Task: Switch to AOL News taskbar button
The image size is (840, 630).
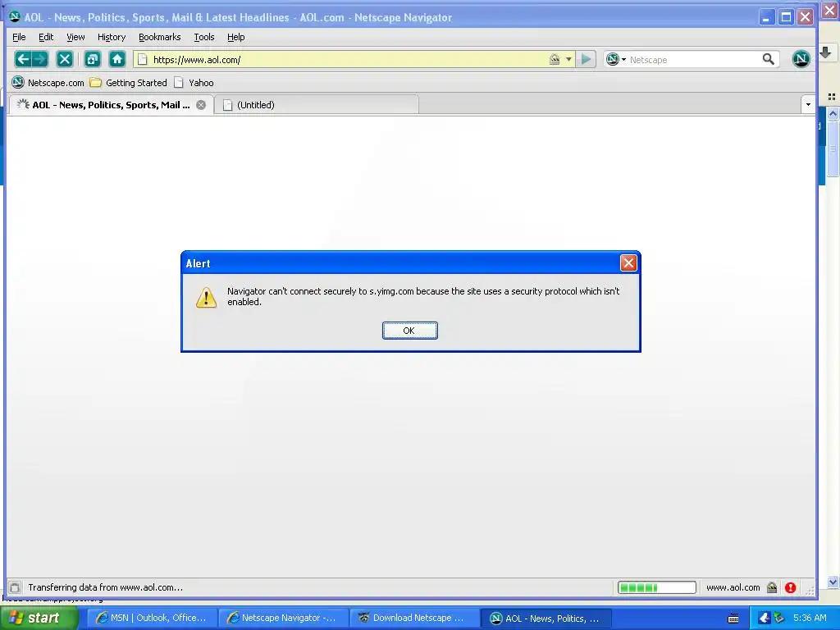Action: 545,619
